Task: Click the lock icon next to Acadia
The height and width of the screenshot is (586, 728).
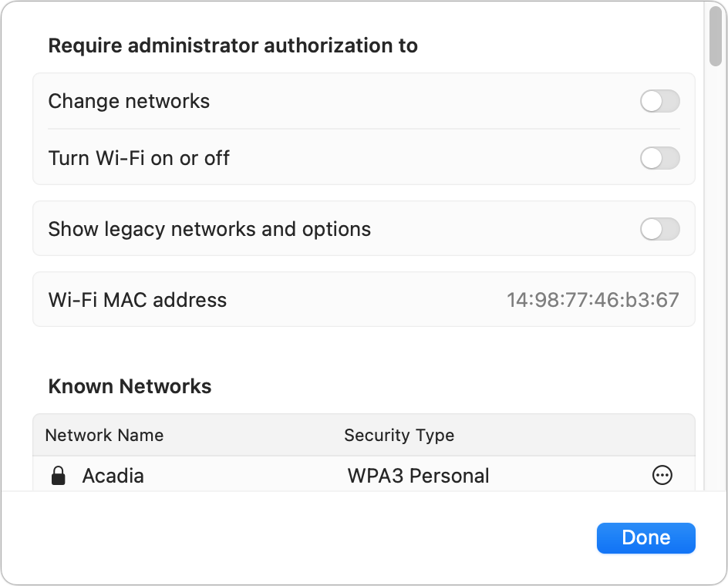Action: (x=57, y=476)
